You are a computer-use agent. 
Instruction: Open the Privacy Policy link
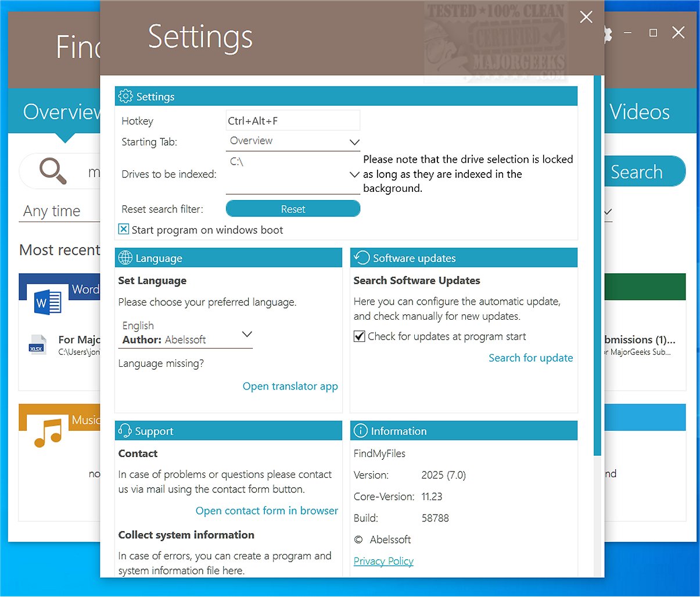point(383,561)
